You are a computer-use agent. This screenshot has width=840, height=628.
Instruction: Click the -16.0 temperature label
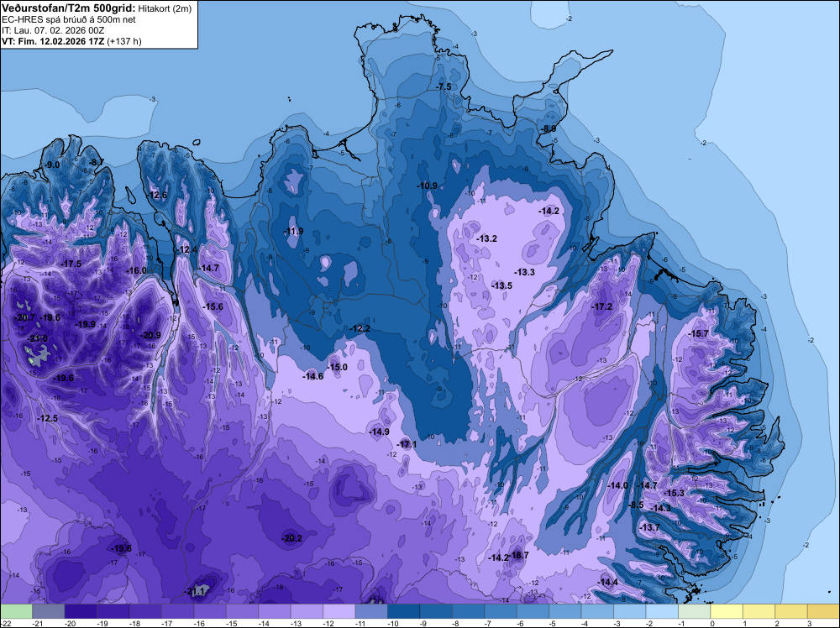(x=136, y=271)
